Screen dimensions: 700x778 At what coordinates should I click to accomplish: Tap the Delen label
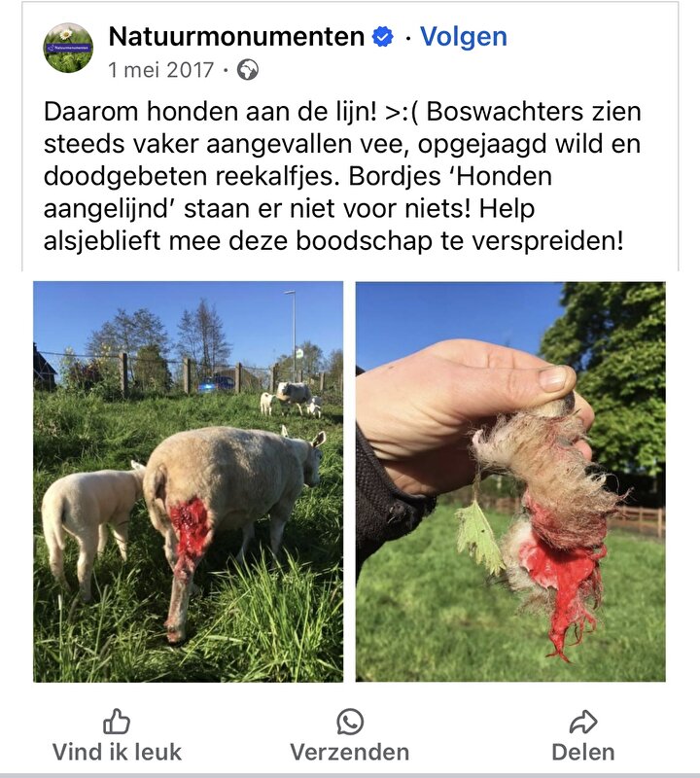point(583,752)
